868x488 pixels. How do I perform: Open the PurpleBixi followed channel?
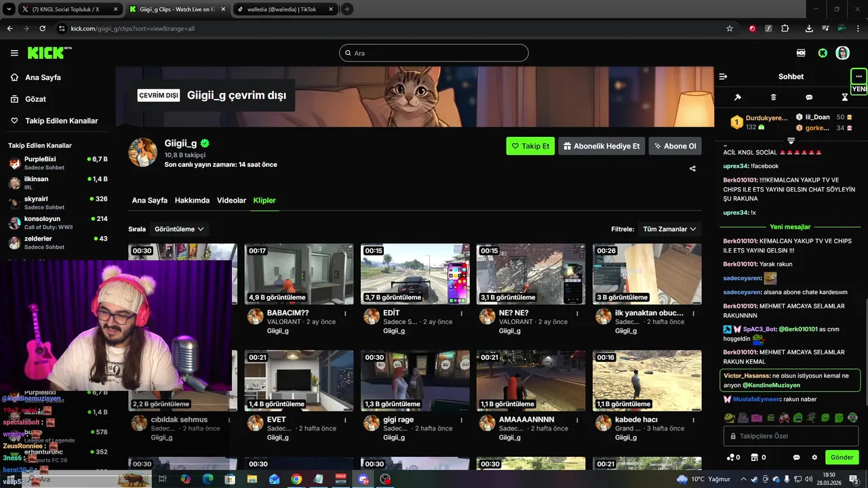tap(58, 163)
